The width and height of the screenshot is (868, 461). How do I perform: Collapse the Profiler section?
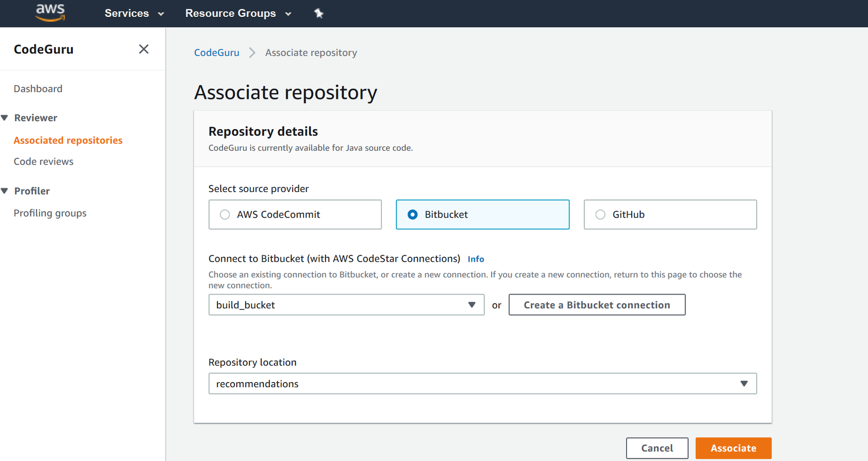[5, 191]
